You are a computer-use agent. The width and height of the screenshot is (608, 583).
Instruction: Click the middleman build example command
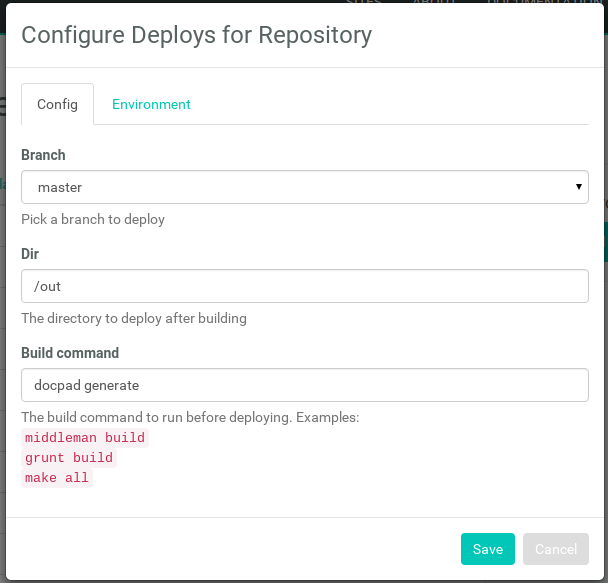(x=85, y=438)
